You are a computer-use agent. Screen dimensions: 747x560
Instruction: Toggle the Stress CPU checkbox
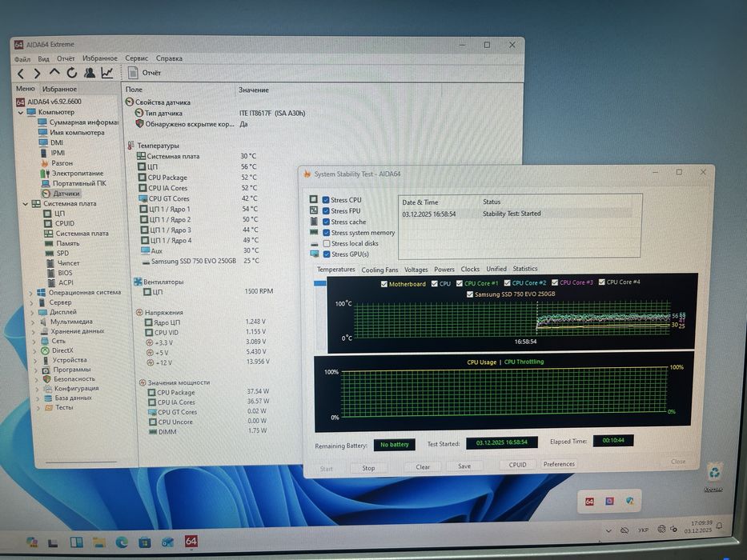[326, 200]
